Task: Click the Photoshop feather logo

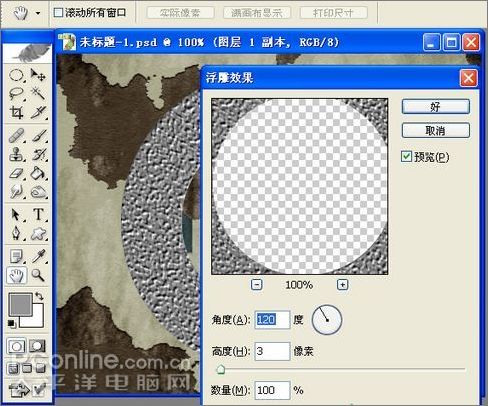Action: coord(27,53)
